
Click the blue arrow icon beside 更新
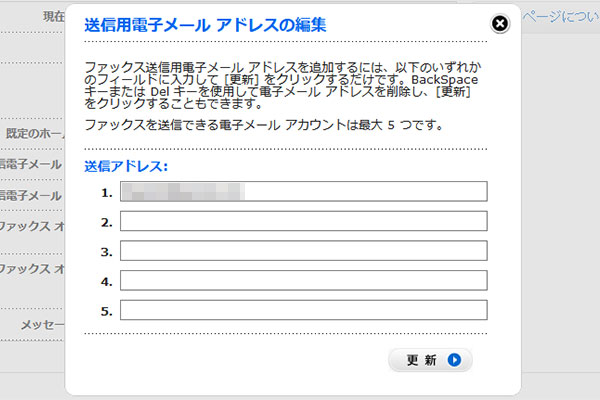pos(455,360)
